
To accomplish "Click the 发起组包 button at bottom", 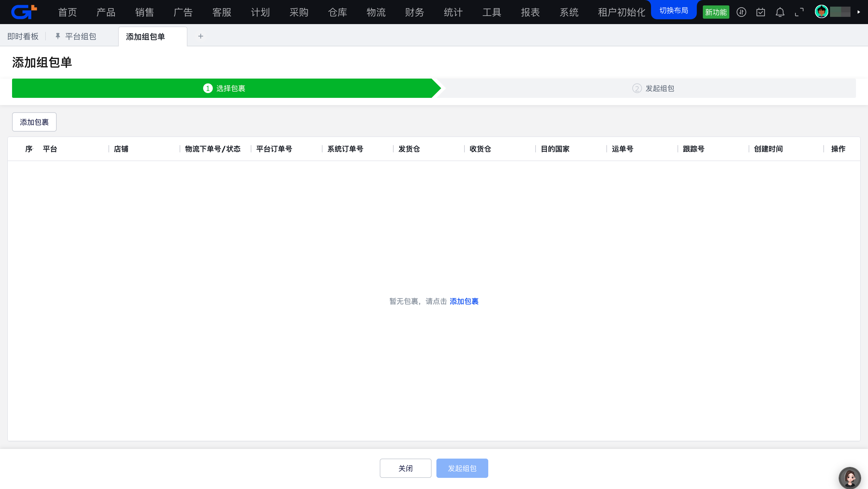I will click(462, 468).
